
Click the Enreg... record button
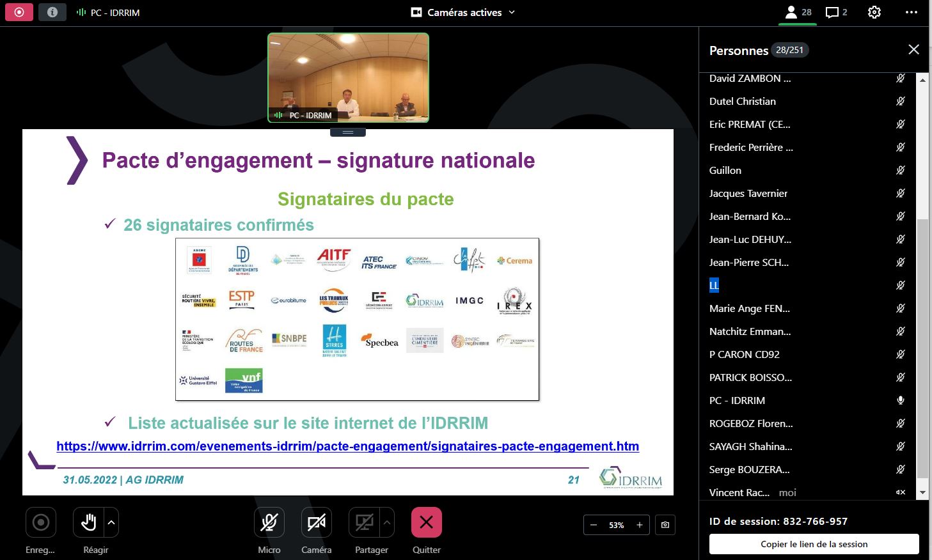pyautogui.click(x=41, y=523)
